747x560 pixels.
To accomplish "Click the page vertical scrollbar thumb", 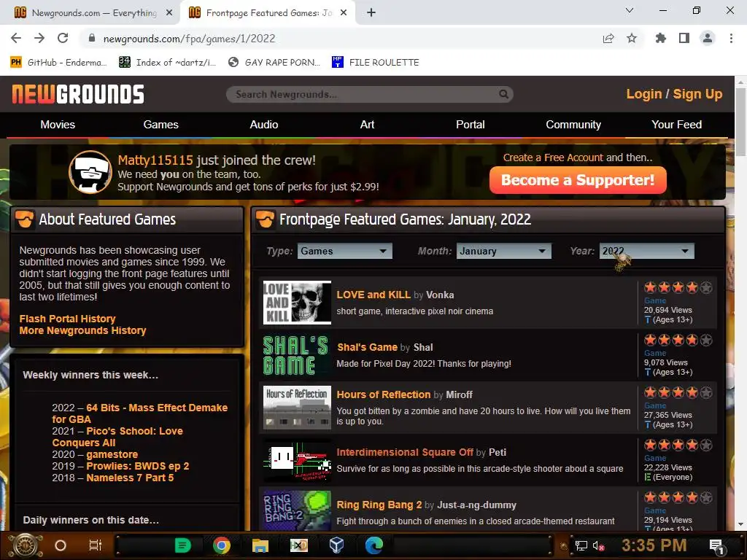I will point(741,122).
